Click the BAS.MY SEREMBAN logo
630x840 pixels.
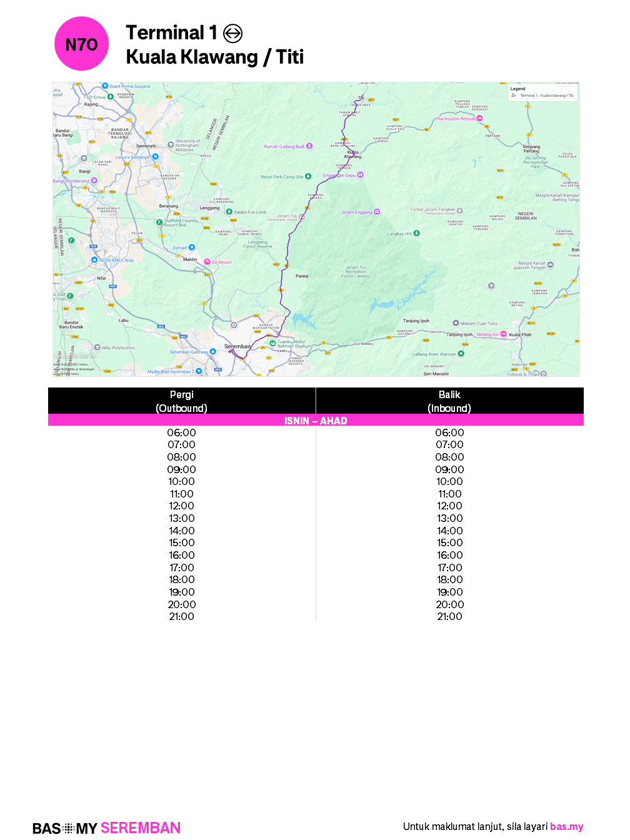pyautogui.click(x=106, y=827)
